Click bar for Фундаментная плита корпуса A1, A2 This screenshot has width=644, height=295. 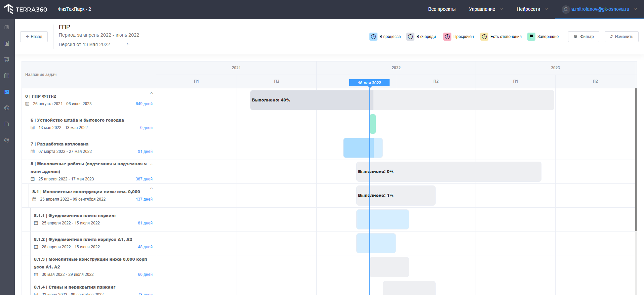point(376,243)
